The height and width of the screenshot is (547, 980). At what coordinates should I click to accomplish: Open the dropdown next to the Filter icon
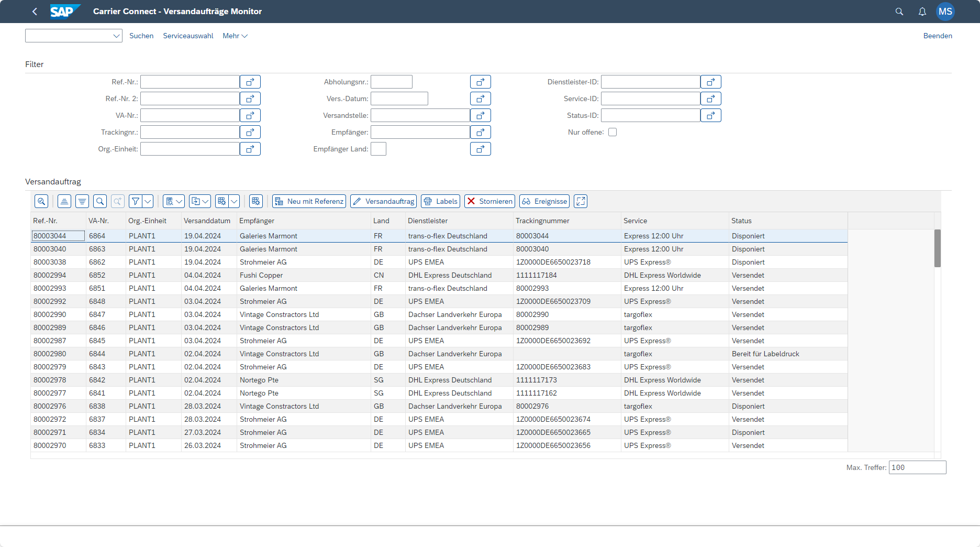(148, 201)
